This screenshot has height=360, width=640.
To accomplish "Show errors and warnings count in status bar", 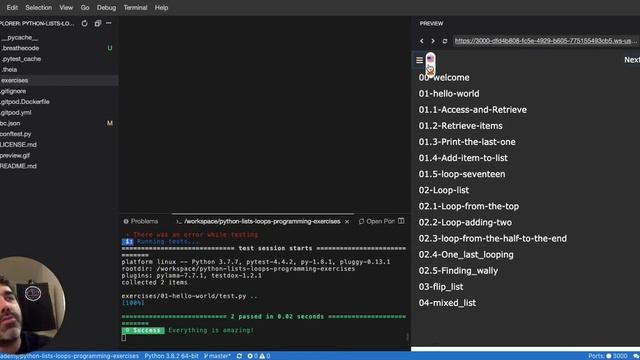I will [259, 356].
